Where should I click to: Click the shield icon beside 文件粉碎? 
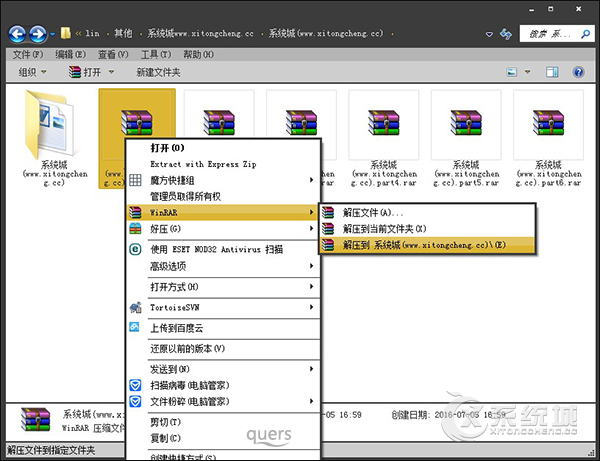click(x=135, y=401)
